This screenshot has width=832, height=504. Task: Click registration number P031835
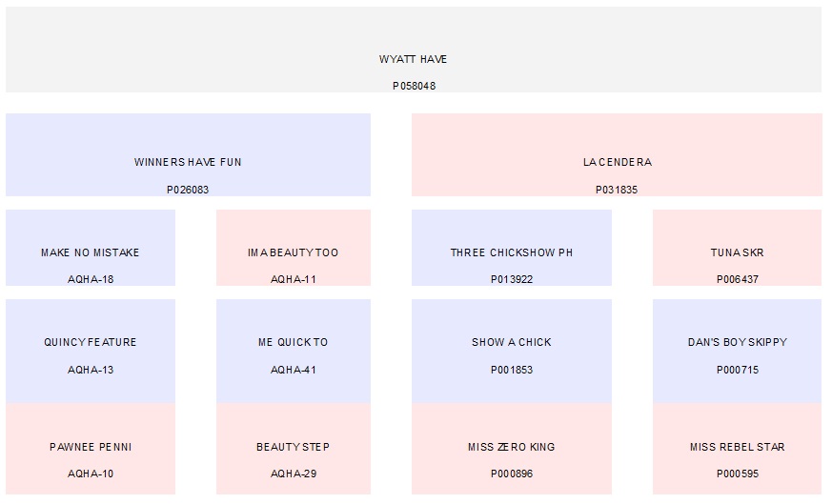click(x=617, y=190)
